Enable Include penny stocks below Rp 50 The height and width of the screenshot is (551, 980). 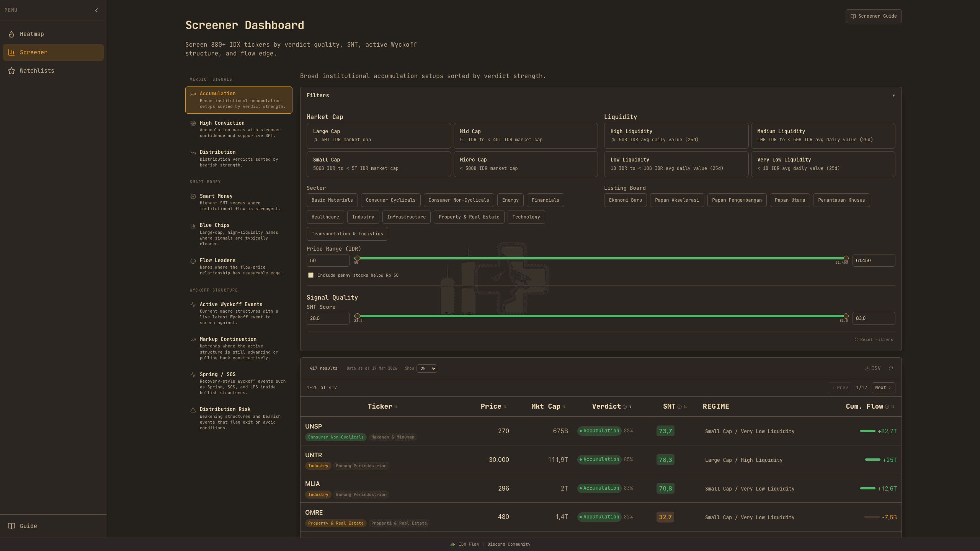tap(311, 275)
